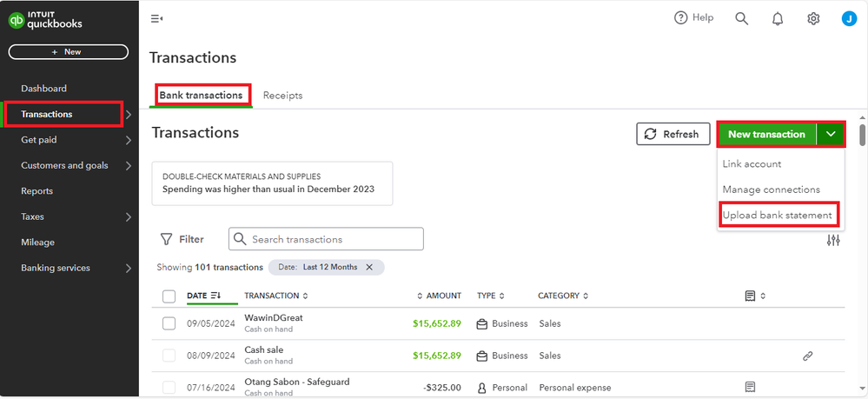
Task: Open the link icon on Cash sale row
Action: tap(808, 356)
